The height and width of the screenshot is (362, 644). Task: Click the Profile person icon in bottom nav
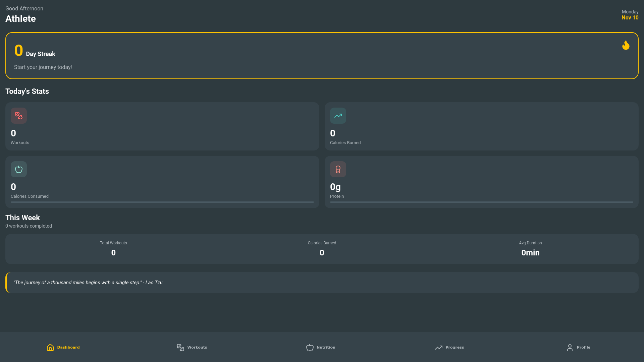pos(570,347)
